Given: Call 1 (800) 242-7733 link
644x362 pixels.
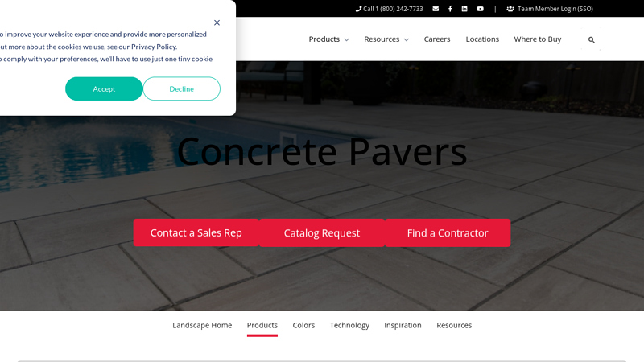Looking at the screenshot, I should coord(389,9).
